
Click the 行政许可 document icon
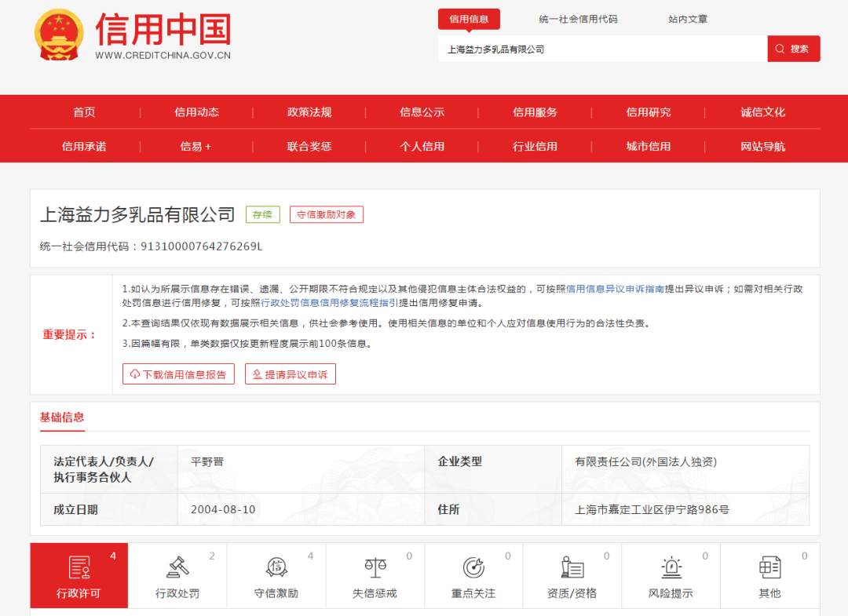pos(79,567)
